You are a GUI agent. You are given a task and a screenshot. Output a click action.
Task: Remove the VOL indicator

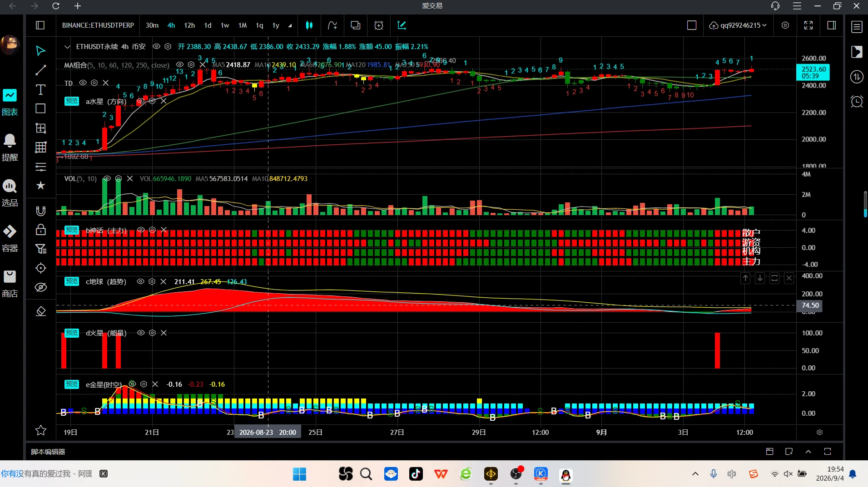pyautogui.click(x=130, y=178)
